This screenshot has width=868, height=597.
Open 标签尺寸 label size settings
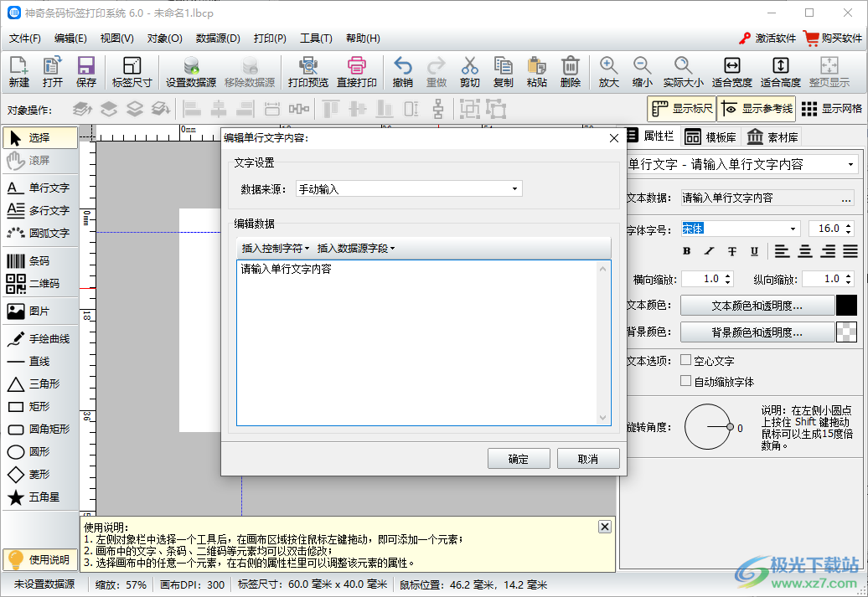(x=132, y=72)
